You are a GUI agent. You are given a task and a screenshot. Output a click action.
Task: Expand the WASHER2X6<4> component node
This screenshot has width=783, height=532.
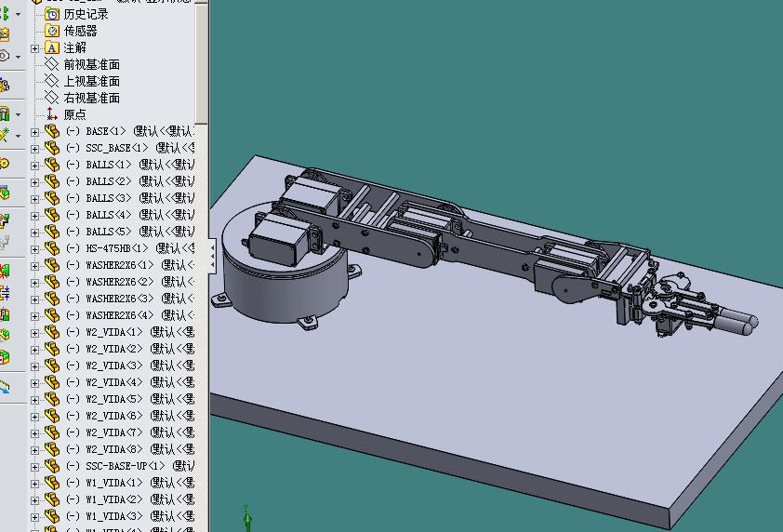click(34, 316)
